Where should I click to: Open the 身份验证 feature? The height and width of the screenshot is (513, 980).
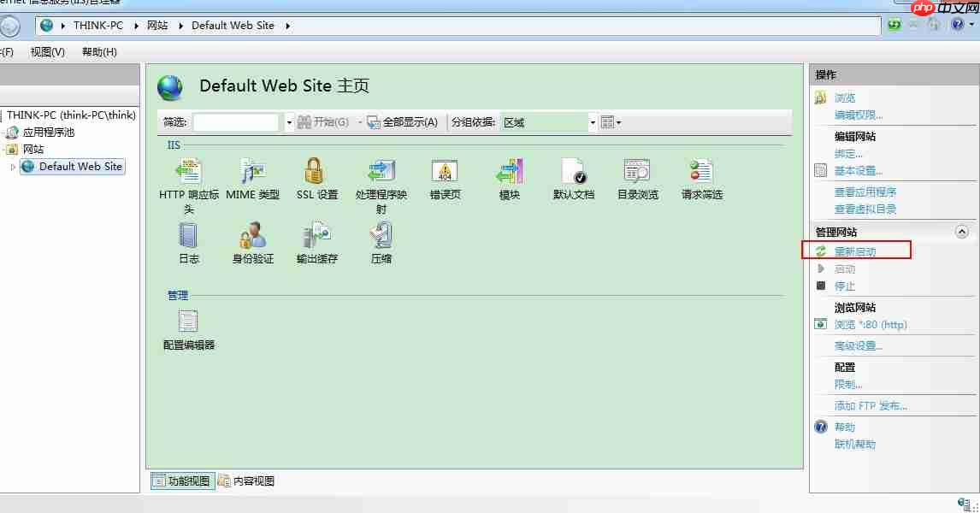(x=251, y=235)
